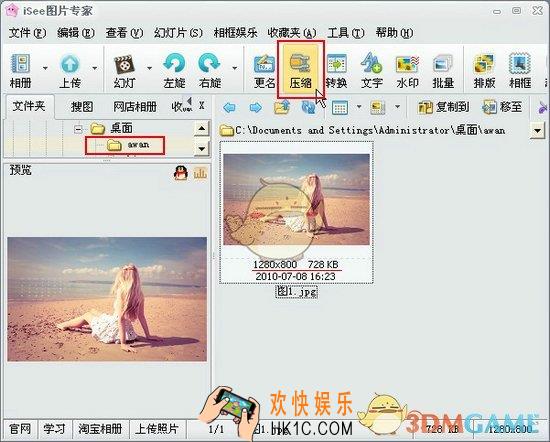Screen dimensions: 550x442
Task: Open the 水印 watermark tool
Action: tap(407, 70)
